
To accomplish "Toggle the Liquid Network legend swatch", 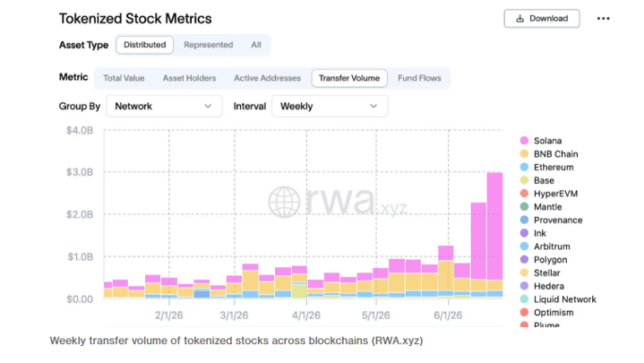I will coord(524,298).
